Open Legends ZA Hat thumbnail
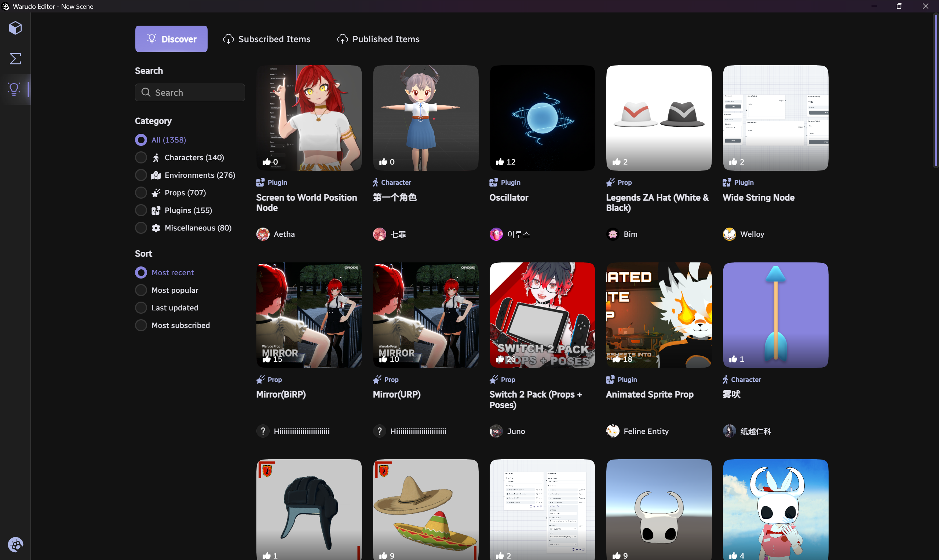The image size is (939, 560). click(659, 118)
